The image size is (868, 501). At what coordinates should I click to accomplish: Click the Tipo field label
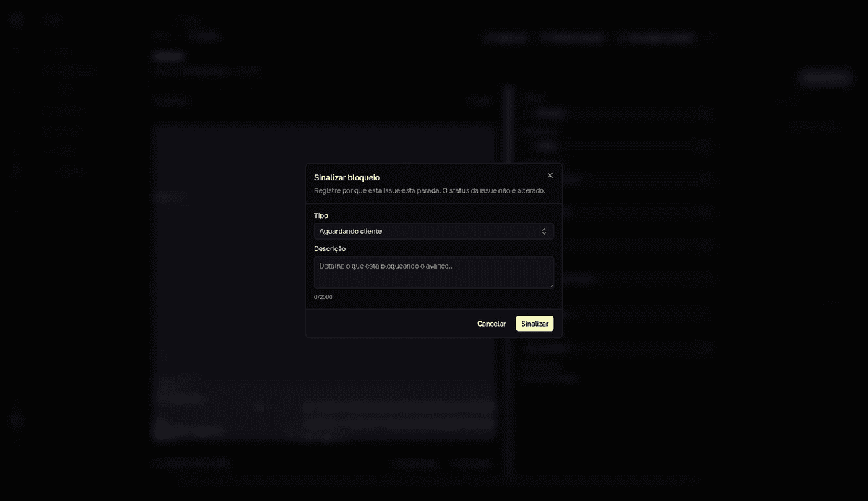(321, 216)
